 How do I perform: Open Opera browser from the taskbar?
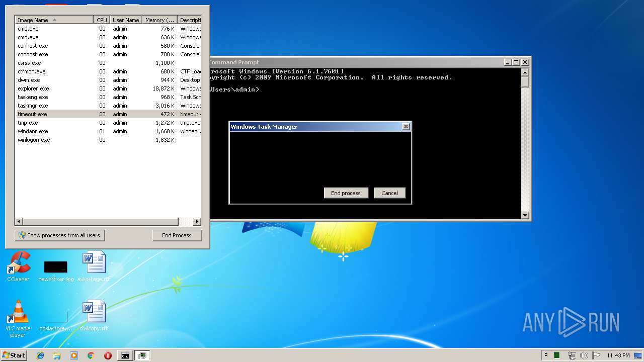[x=108, y=355]
